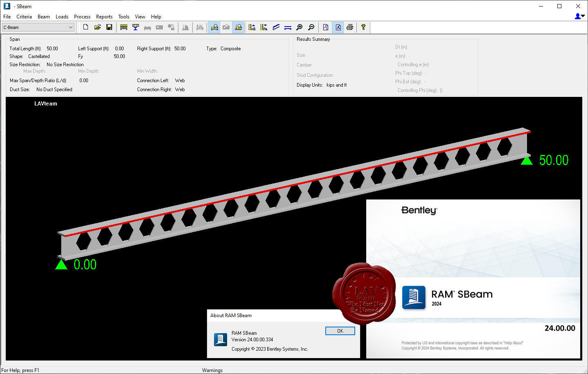This screenshot has height=374, width=588.
Task: Create a new beam file
Action: coord(86,27)
